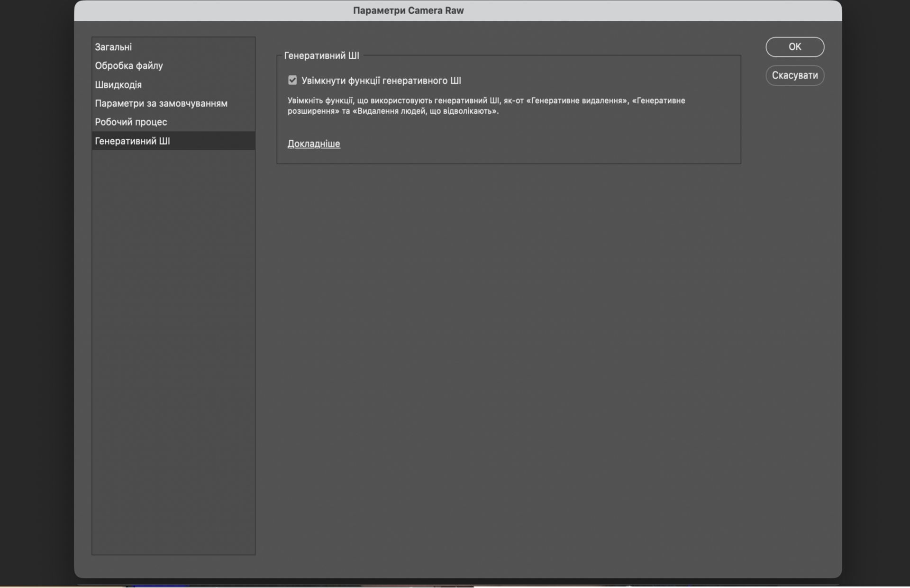Viewport: 910px width, 588px height.
Task: Confirm settings with the OK button
Action: (795, 47)
